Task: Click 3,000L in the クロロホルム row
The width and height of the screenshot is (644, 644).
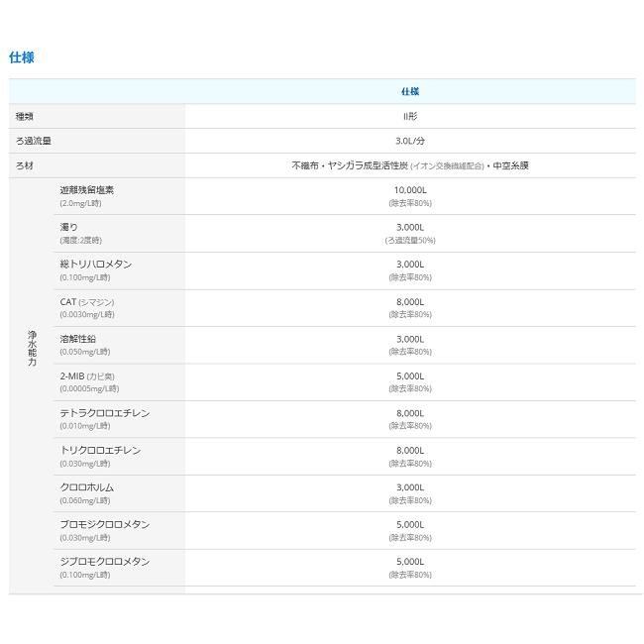Action: (x=410, y=487)
